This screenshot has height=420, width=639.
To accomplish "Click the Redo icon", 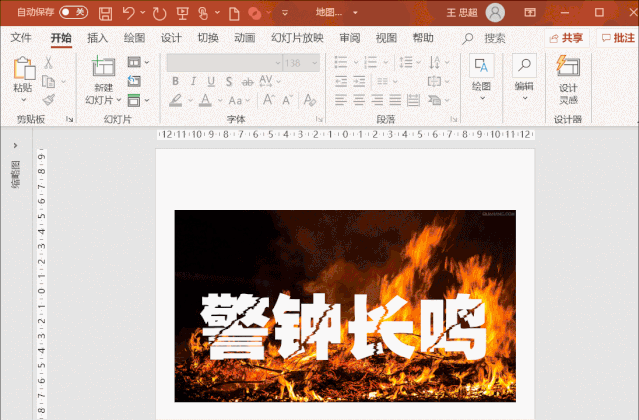I will click(x=159, y=13).
